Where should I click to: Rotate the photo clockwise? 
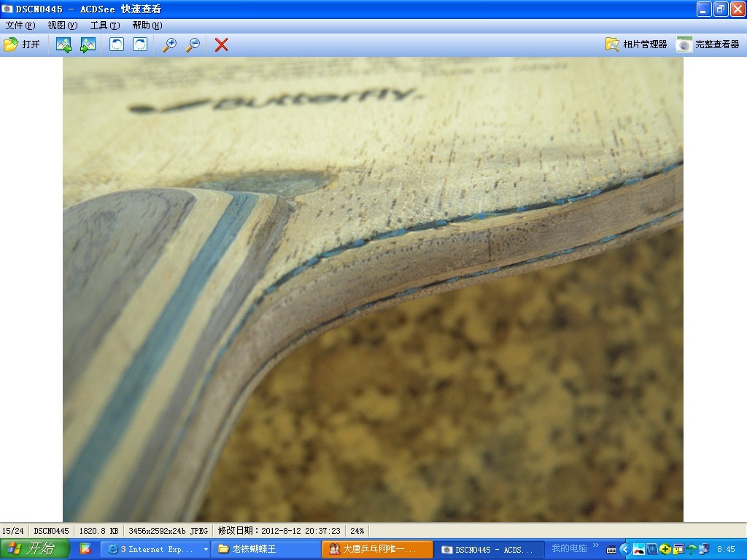click(x=140, y=44)
